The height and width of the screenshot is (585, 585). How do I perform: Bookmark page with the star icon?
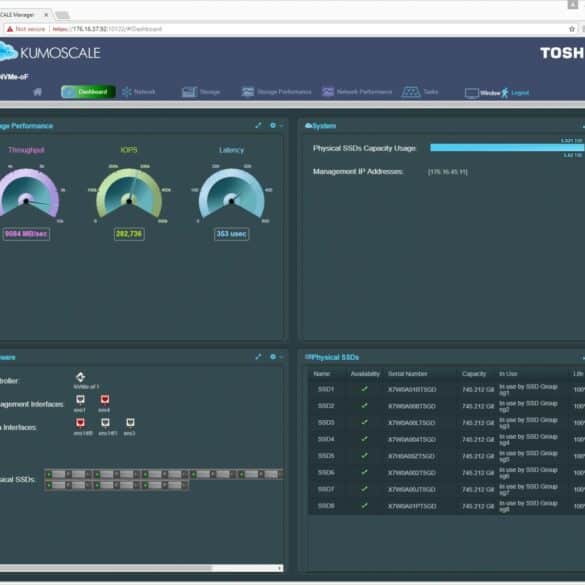(x=572, y=29)
